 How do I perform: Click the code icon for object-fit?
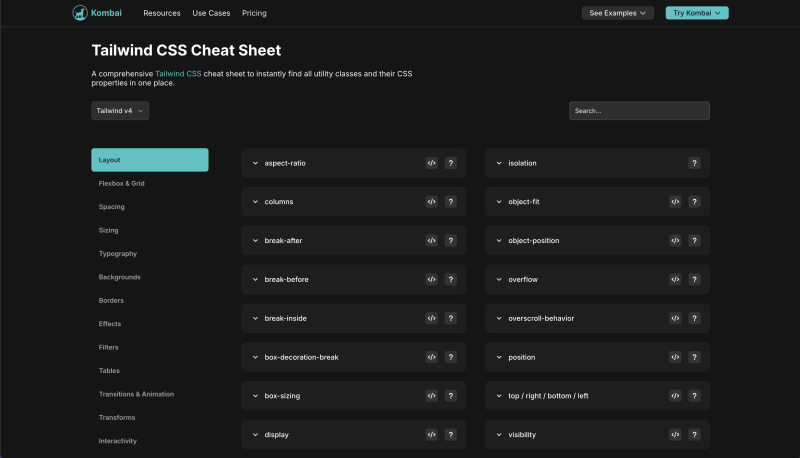coord(675,202)
